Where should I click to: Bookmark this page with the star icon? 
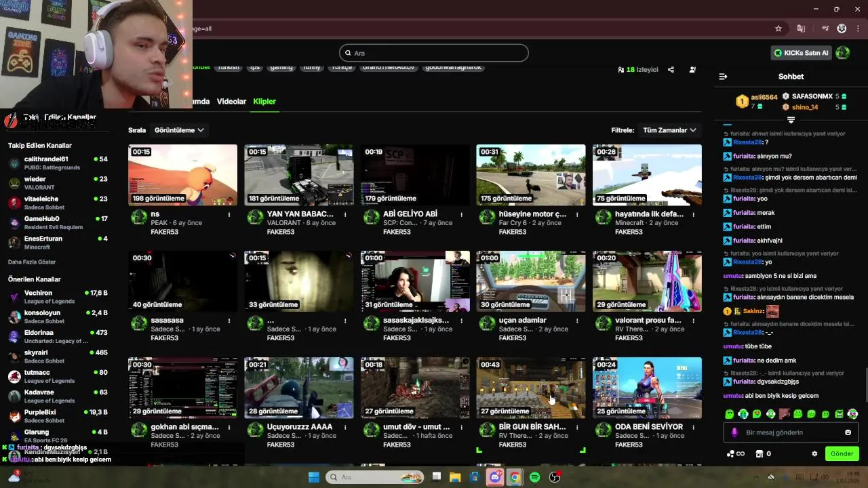point(778,28)
